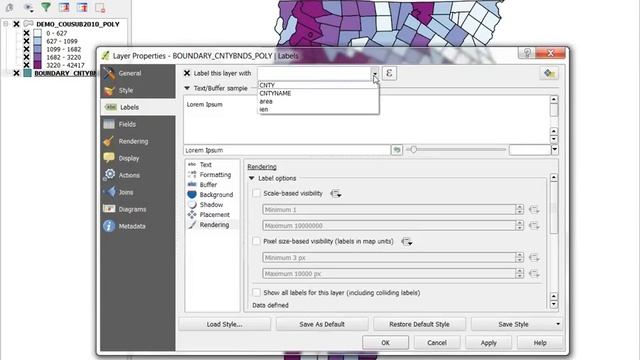
Task: Toggle the 627 - 1099 class checkbox
Action: [x=27, y=41]
